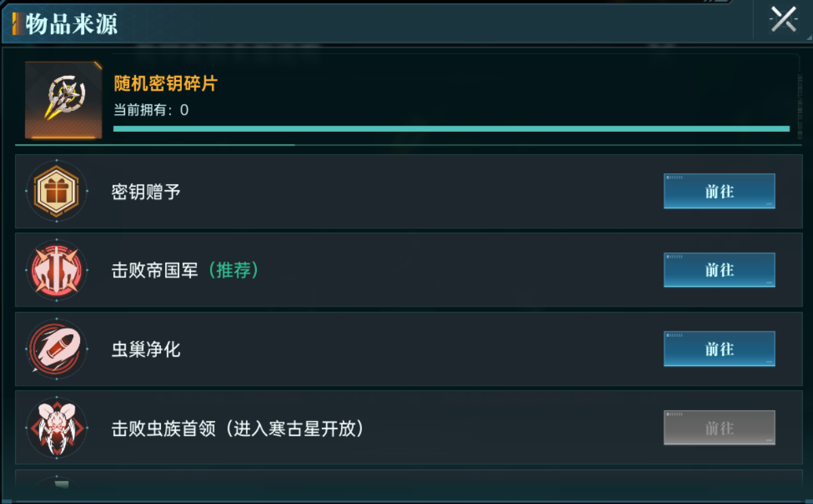The image size is (813, 504).
Task: Click the insect boss icon for 击败虫族首领
Action: [x=56, y=428]
